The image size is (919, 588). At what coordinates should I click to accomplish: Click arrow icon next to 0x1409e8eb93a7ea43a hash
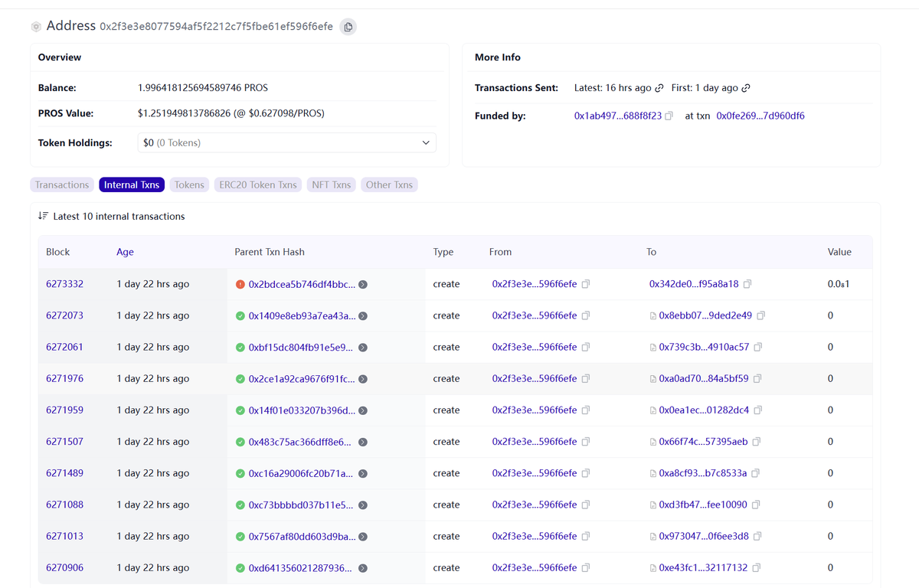tap(363, 315)
